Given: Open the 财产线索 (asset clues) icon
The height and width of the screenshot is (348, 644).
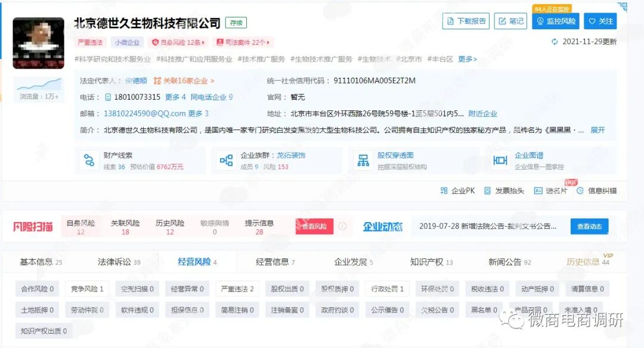Looking at the screenshot, I should tap(88, 161).
